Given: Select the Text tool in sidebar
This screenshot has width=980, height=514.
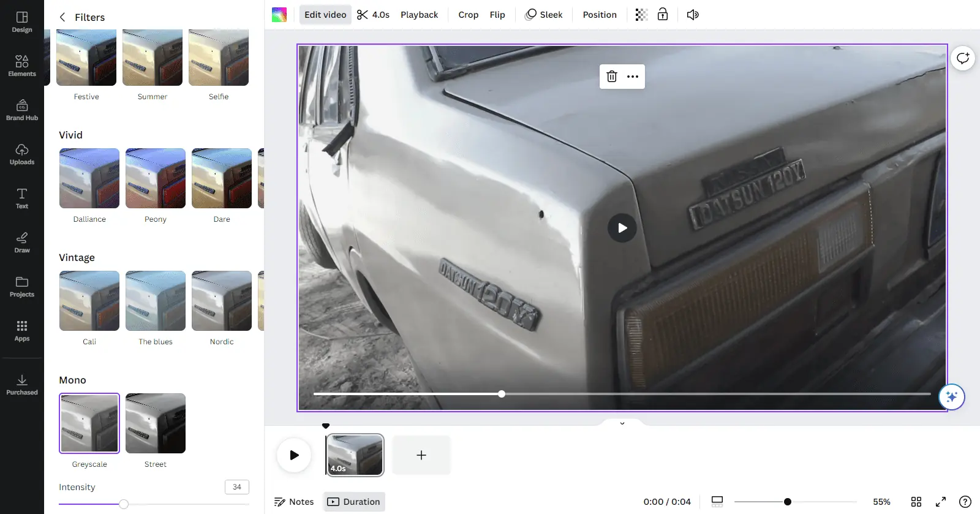Looking at the screenshot, I should pyautogui.click(x=22, y=198).
